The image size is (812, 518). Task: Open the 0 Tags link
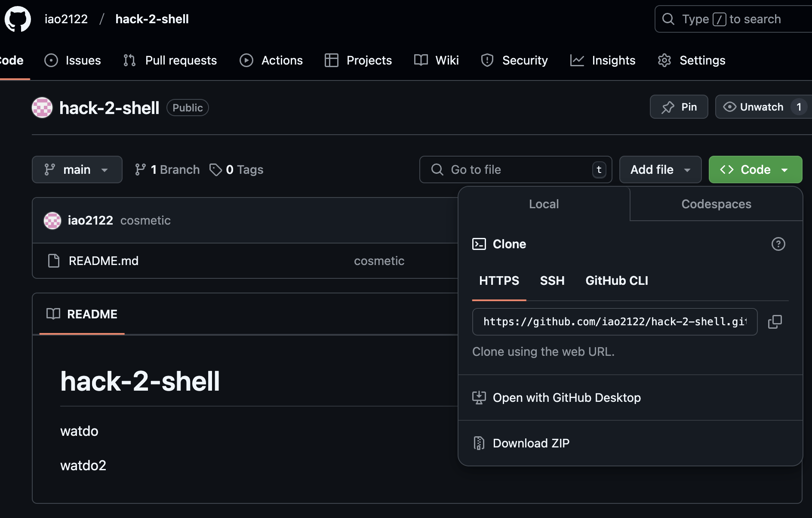[236, 170]
